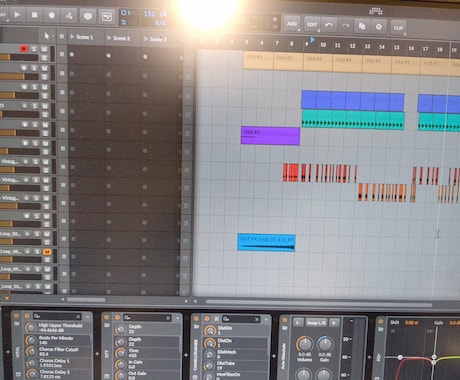Click the redo arrow icon

(x=345, y=26)
